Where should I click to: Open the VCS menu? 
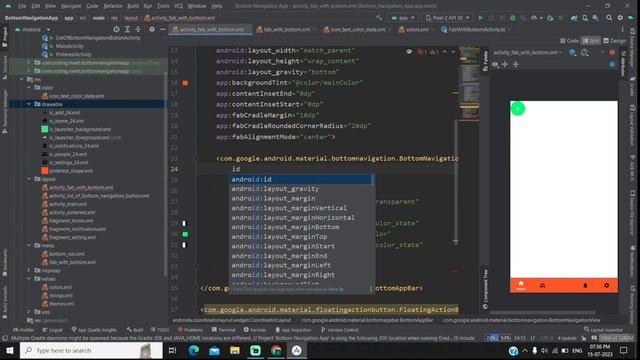coord(178,6)
